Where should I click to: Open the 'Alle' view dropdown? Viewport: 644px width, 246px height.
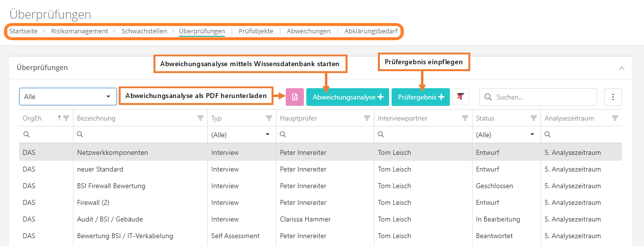[x=68, y=97]
